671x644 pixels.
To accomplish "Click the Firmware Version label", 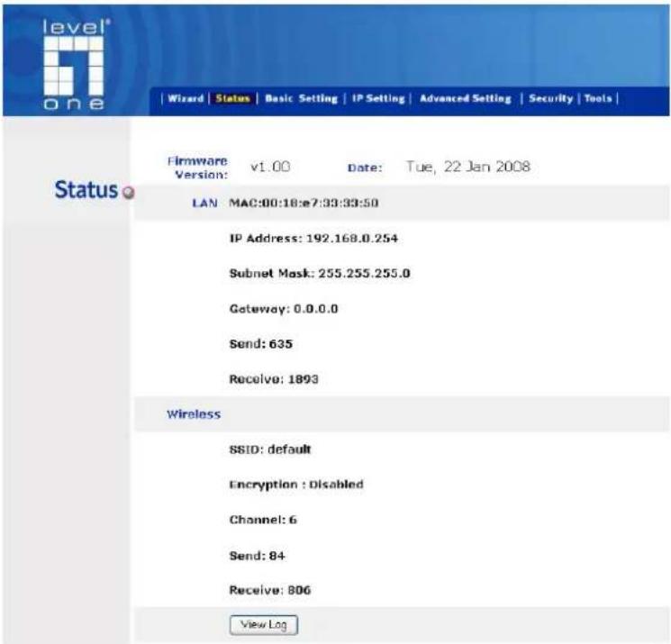I will (198, 168).
